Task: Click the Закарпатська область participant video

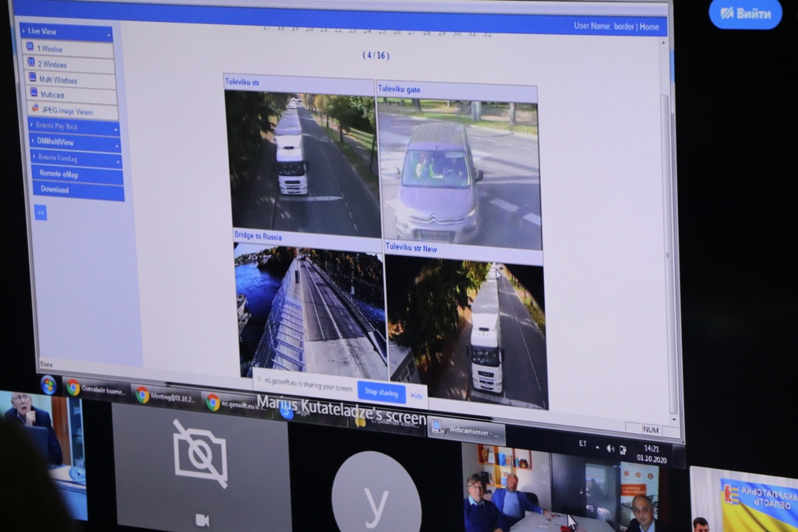Action: pyautogui.click(x=744, y=499)
